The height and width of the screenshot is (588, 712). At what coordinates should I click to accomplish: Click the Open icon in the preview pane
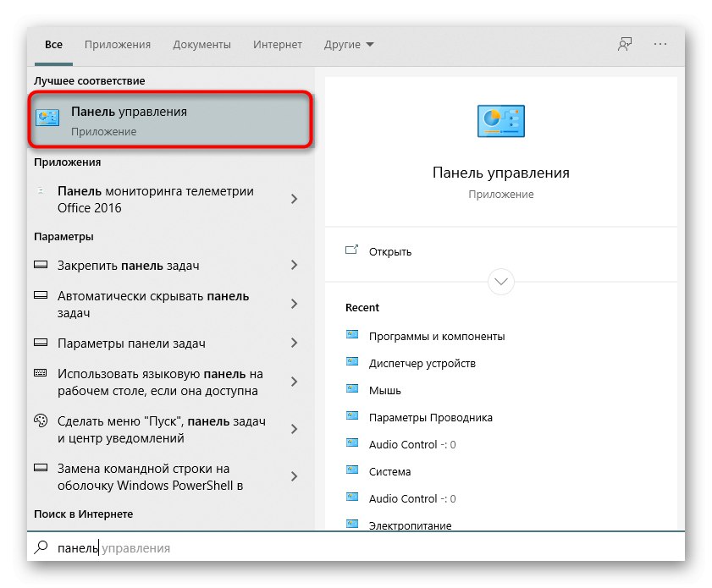(352, 251)
